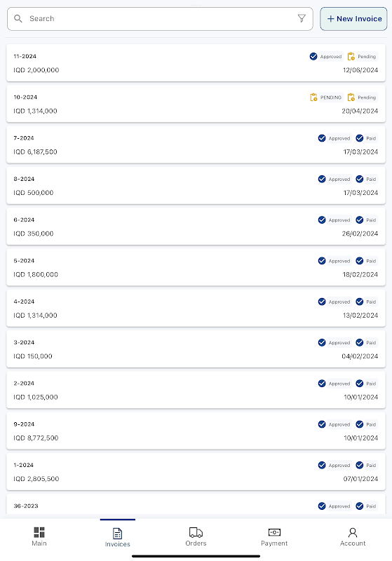Select invoice 1-2024 dated 07/01/2024
The width and height of the screenshot is (392, 561).
(x=196, y=471)
